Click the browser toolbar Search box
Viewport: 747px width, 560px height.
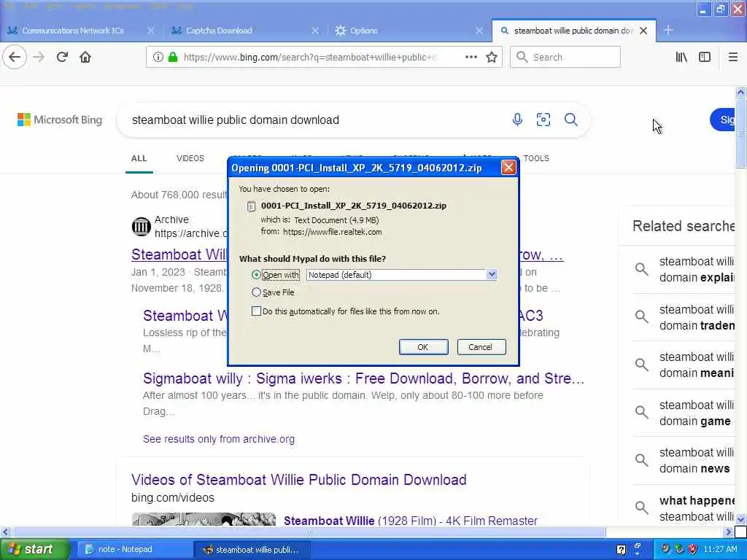coord(565,57)
